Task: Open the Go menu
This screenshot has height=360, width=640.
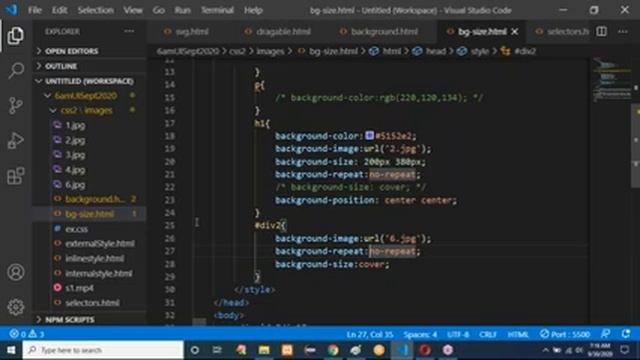Action: (x=159, y=10)
